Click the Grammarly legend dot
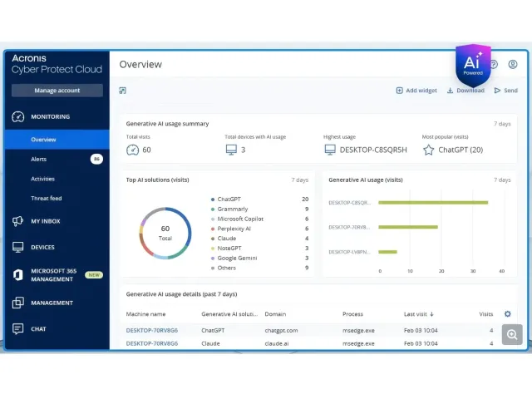This screenshot has width=532, height=399. 213,209
